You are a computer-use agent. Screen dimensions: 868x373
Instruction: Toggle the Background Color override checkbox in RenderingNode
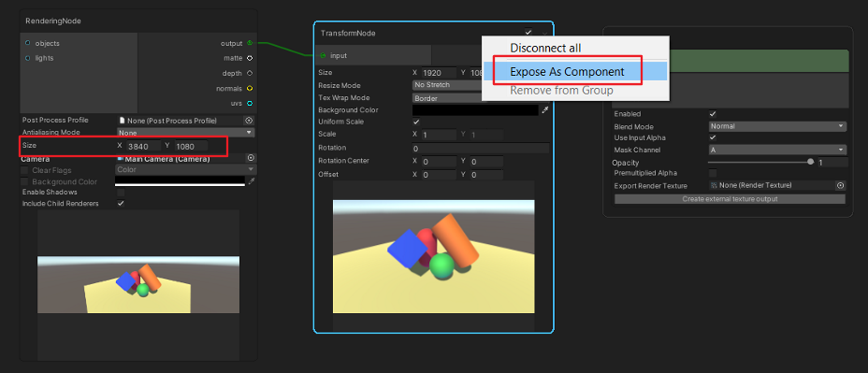pyautogui.click(x=24, y=181)
